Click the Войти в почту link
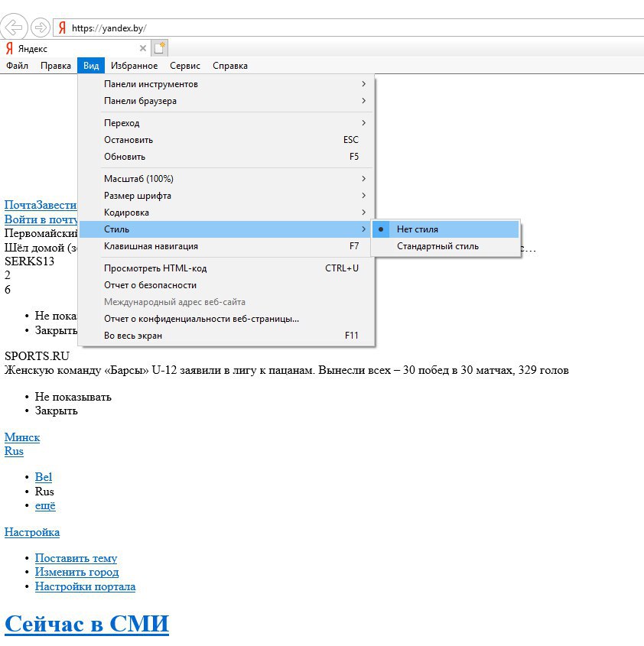 tap(41, 219)
